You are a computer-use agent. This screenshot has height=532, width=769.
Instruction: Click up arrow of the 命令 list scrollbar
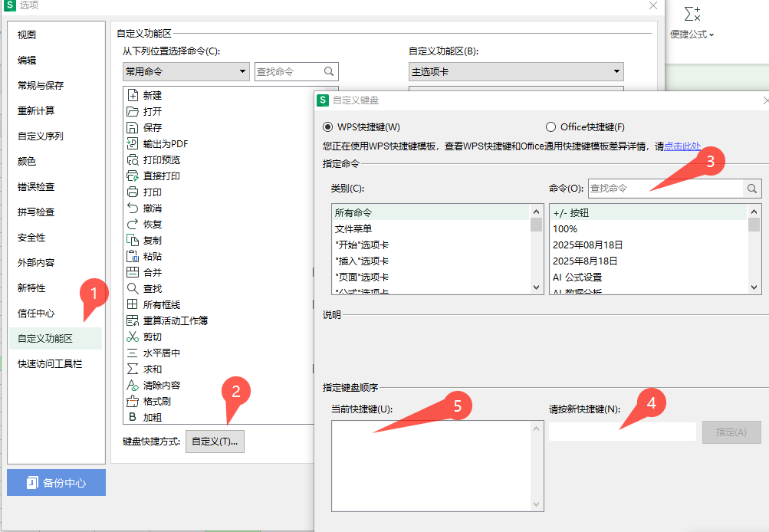point(754,212)
